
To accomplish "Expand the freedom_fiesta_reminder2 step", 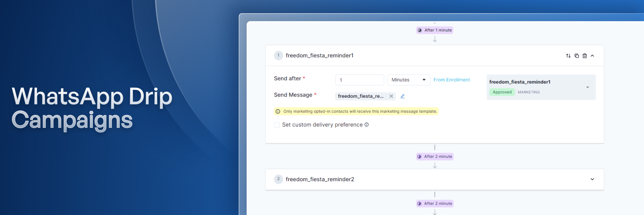I will tap(592, 179).
